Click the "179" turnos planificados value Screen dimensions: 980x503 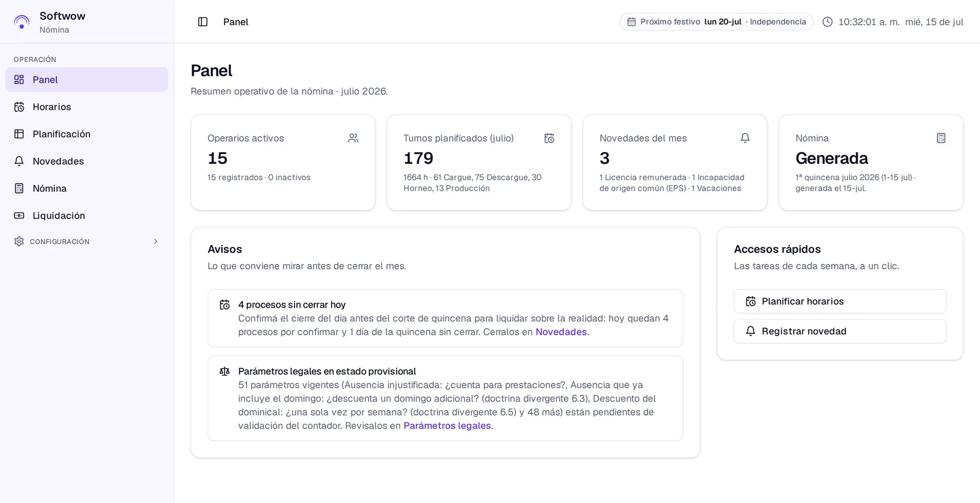pos(419,158)
